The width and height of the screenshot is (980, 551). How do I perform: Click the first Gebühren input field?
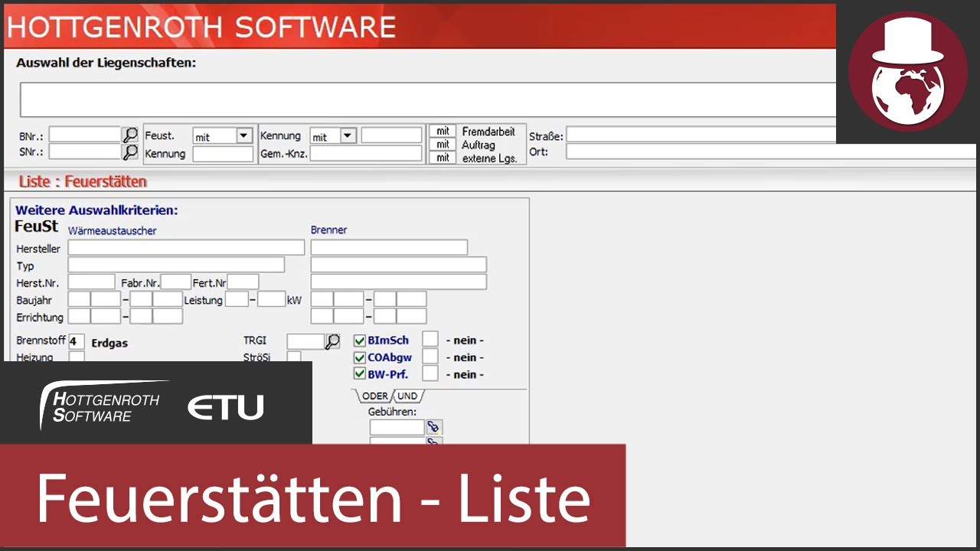[397, 427]
